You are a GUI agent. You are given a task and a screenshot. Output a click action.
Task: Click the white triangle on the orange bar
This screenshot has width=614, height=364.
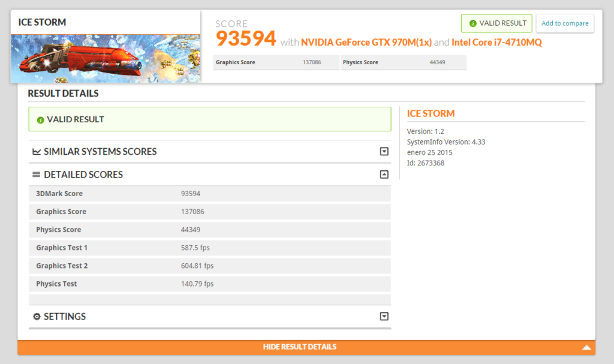[586, 347]
